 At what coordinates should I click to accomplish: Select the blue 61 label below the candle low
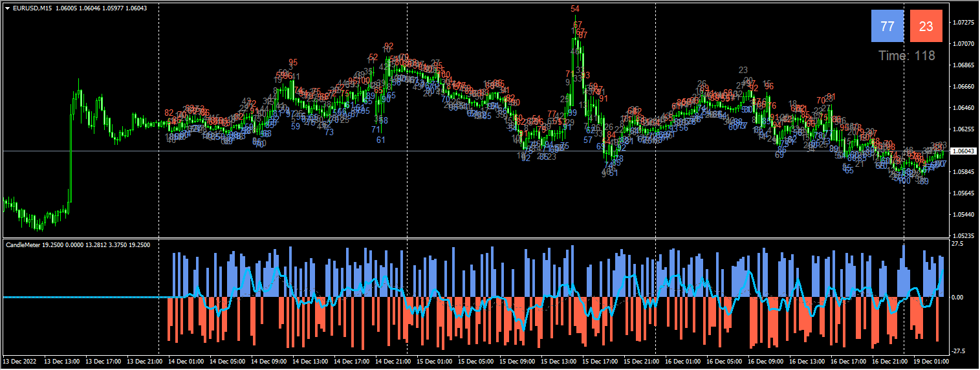tap(381, 140)
